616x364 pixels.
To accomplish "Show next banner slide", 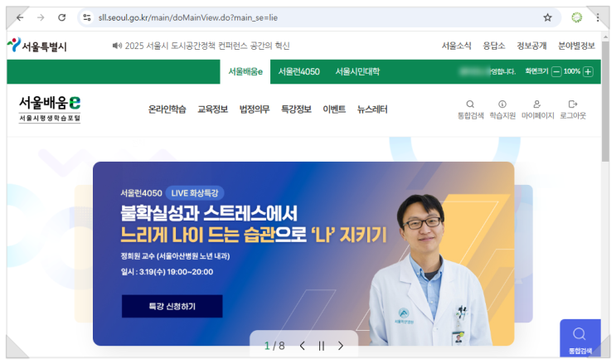I will click(341, 346).
